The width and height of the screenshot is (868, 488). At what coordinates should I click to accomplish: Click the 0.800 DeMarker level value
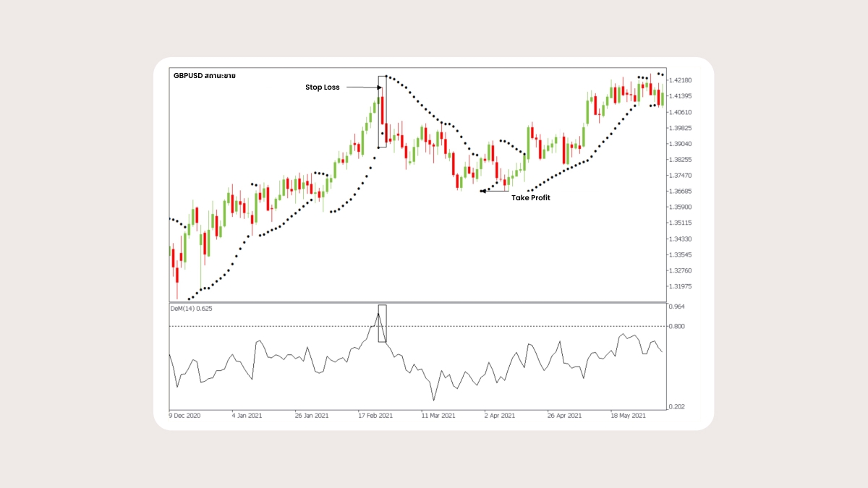point(678,327)
